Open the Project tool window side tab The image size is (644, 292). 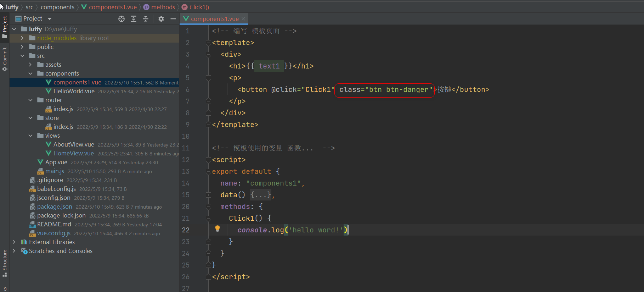click(x=5, y=27)
